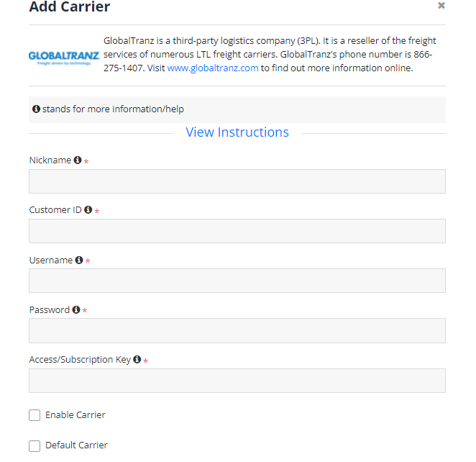
Task: Close the Add Carrier dialog
Action: (x=441, y=6)
